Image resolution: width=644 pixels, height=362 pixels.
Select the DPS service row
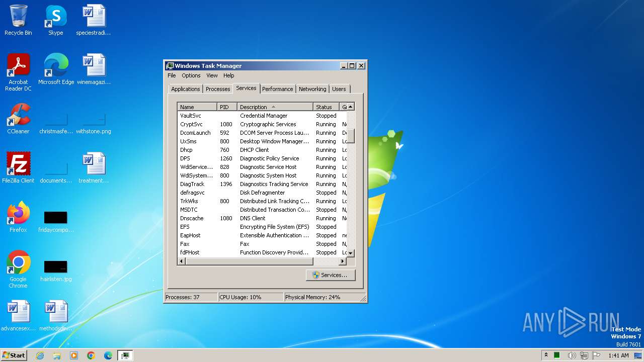coord(262,158)
